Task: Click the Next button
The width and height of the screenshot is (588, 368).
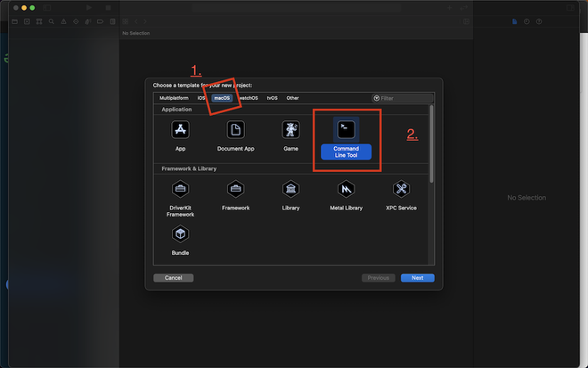Action: [417, 278]
